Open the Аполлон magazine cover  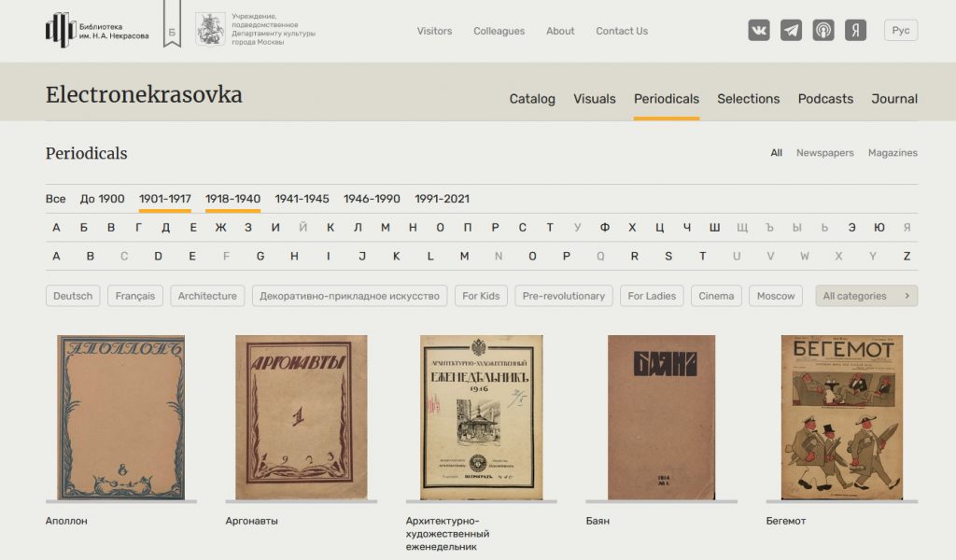(121, 416)
